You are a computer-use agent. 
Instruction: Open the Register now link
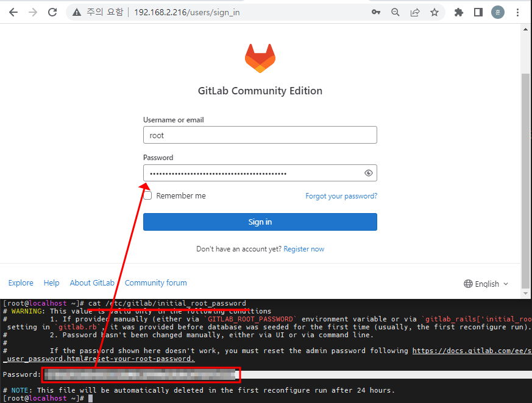[304, 249]
